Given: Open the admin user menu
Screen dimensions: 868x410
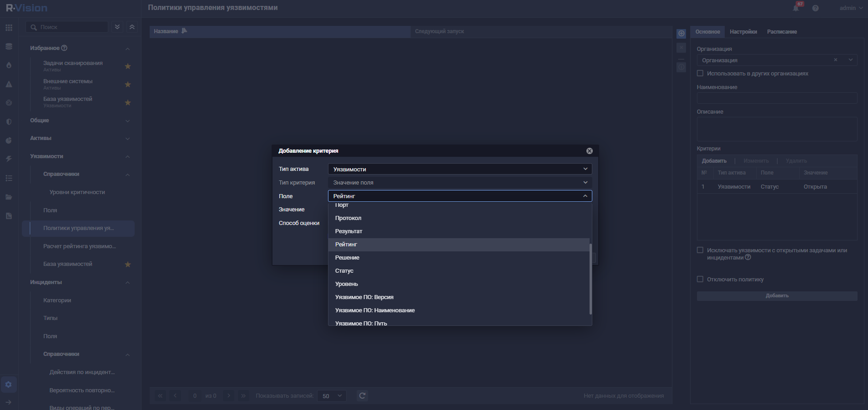Looking at the screenshot, I should click(x=851, y=8).
